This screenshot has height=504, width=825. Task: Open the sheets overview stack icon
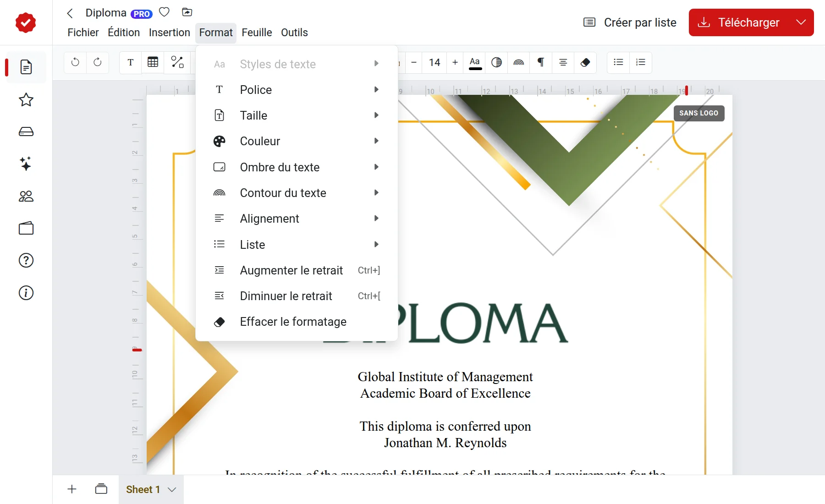pyautogui.click(x=101, y=489)
